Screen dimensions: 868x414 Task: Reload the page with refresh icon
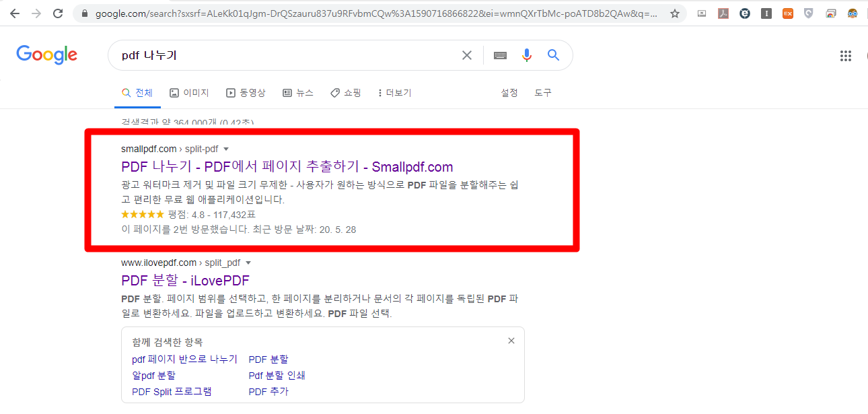coord(58,13)
